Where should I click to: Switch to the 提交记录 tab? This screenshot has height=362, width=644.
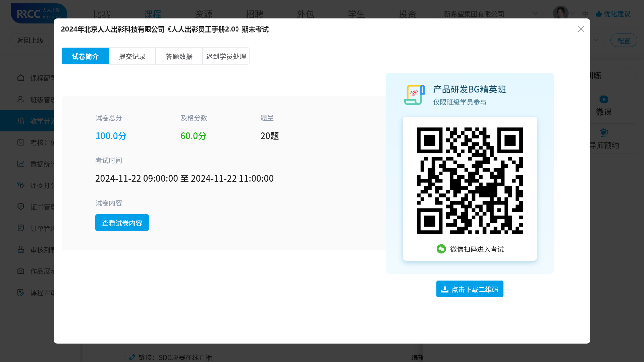click(132, 56)
